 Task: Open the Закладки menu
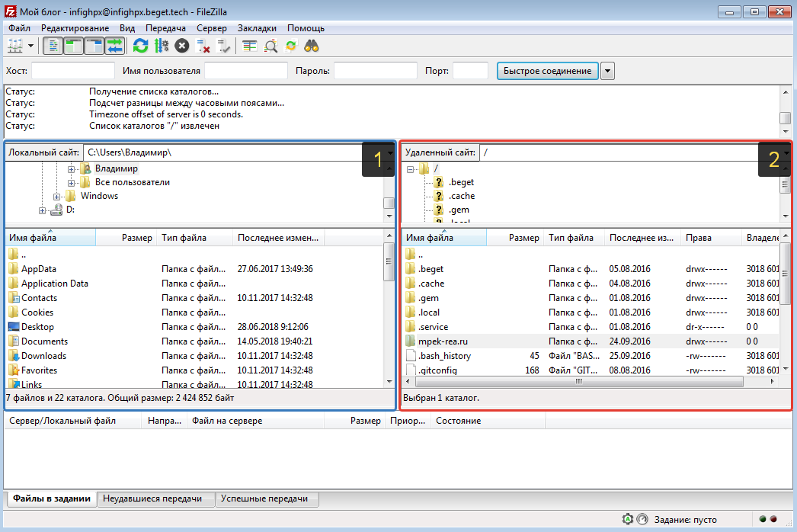tap(257, 28)
